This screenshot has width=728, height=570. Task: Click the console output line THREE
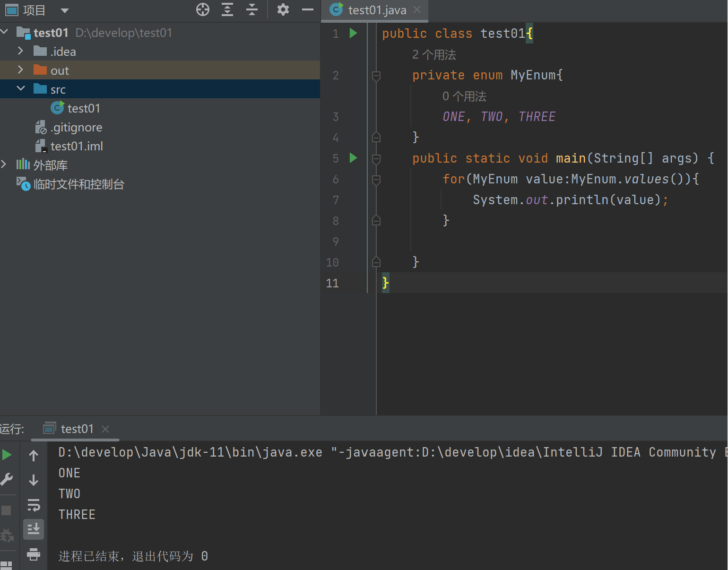pyautogui.click(x=77, y=515)
